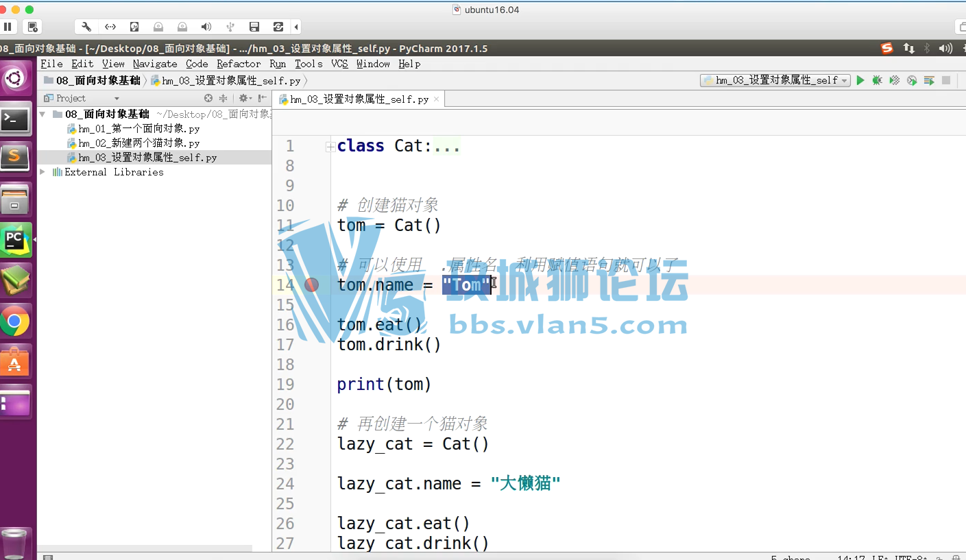
Task: Open Google Chrome from the Ubuntu launcher
Action: coord(15,321)
